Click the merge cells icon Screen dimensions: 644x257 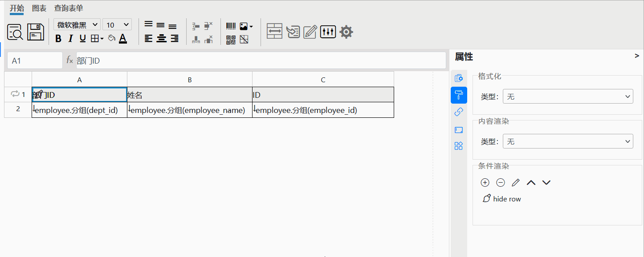pyautogui.click(x=274, y=32)
